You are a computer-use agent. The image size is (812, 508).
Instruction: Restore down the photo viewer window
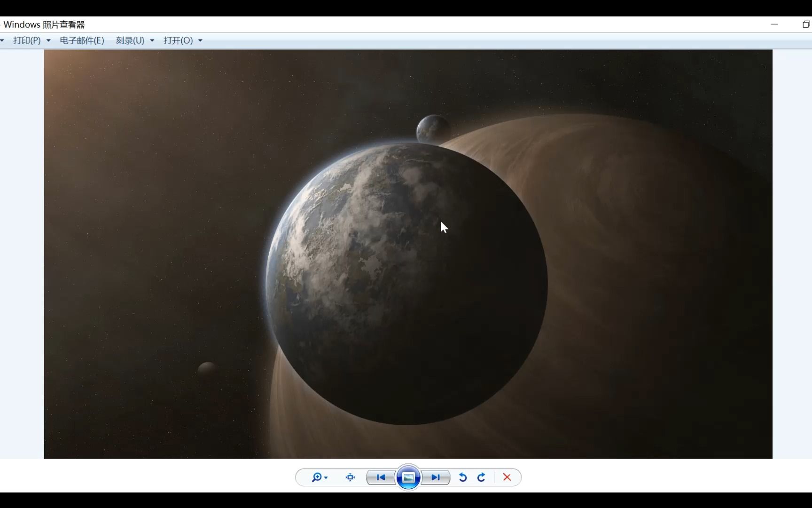(x=806, y=24)
